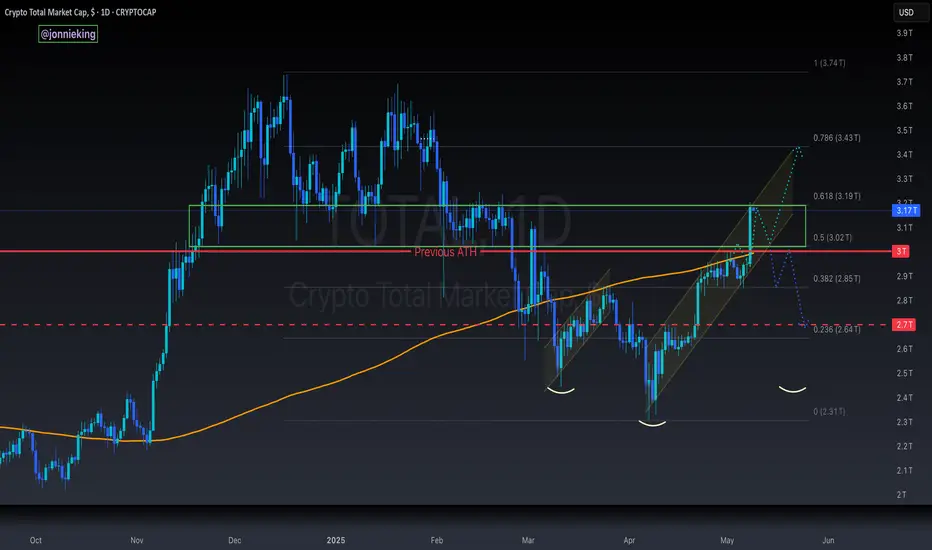Select the @jonnieking label box

pos(68,34)
